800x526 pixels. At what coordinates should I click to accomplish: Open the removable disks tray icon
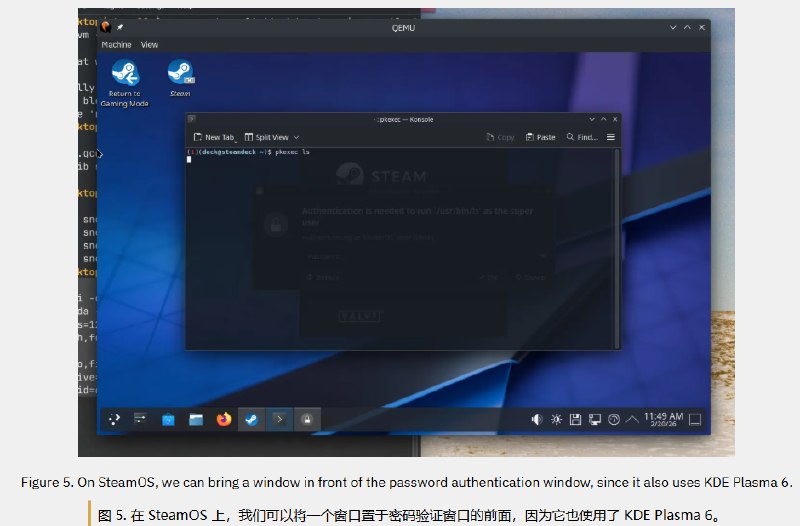[x=576, y=419]
